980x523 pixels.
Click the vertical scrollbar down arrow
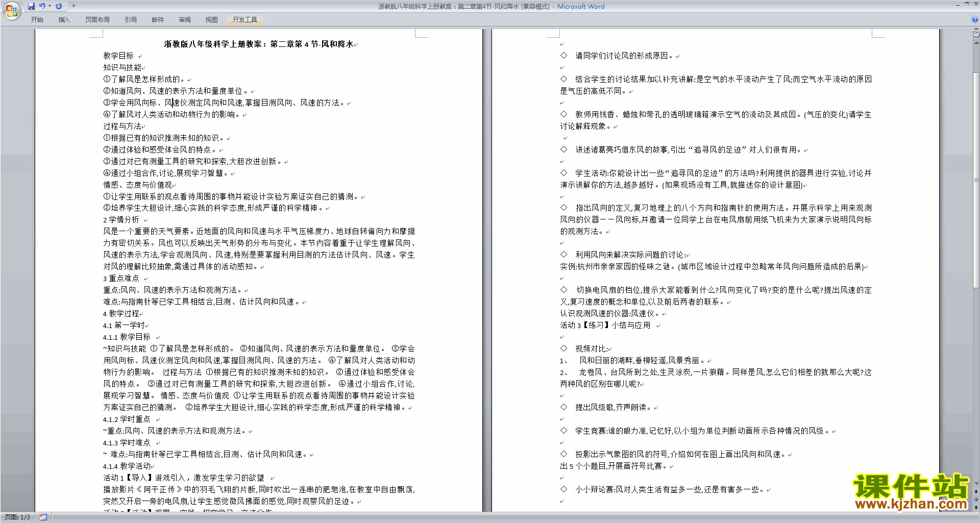(x=976, y=484)
